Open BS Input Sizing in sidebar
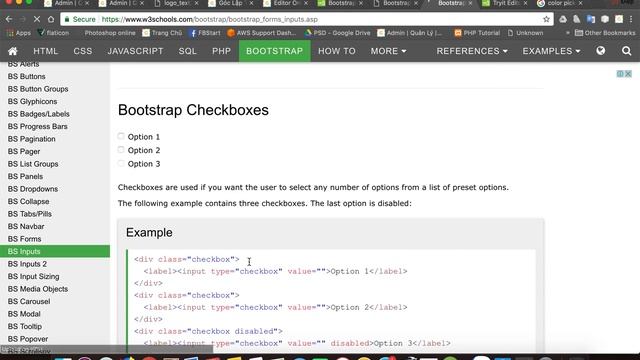640x360 pixels. click(x=33, y=277)
